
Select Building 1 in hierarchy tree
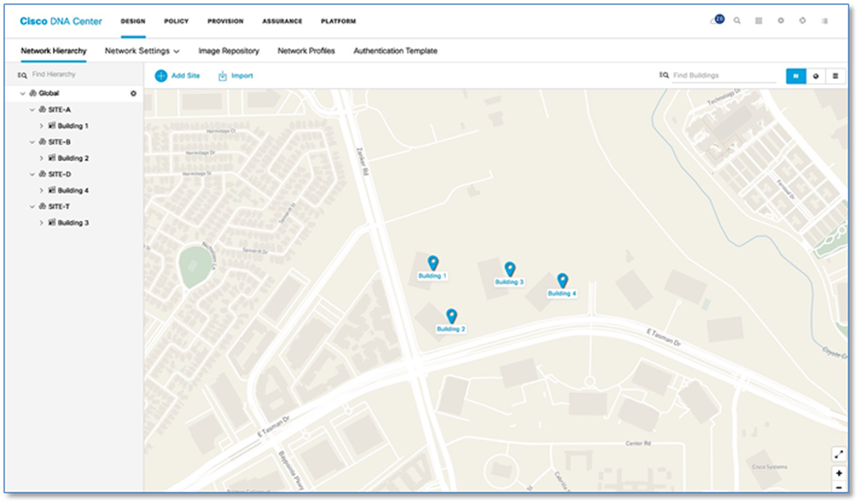[x=73, y=126]
